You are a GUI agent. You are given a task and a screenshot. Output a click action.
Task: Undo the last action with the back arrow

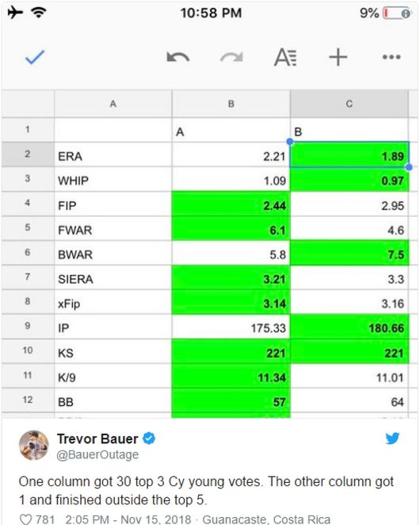[x=178, y=57]
